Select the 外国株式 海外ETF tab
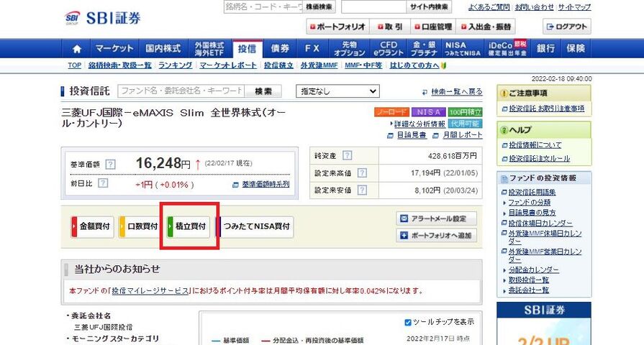The image size is (644, 345). coord(210,48)
